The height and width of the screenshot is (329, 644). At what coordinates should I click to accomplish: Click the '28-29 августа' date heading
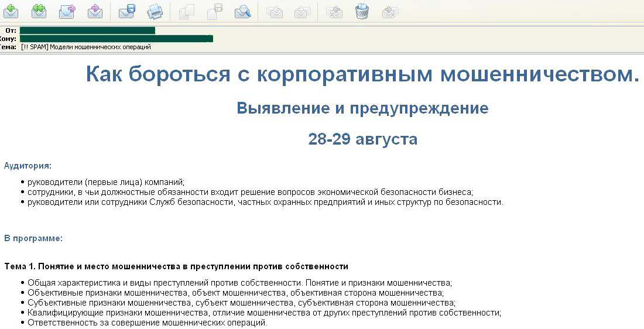click(x=362, y=139)
